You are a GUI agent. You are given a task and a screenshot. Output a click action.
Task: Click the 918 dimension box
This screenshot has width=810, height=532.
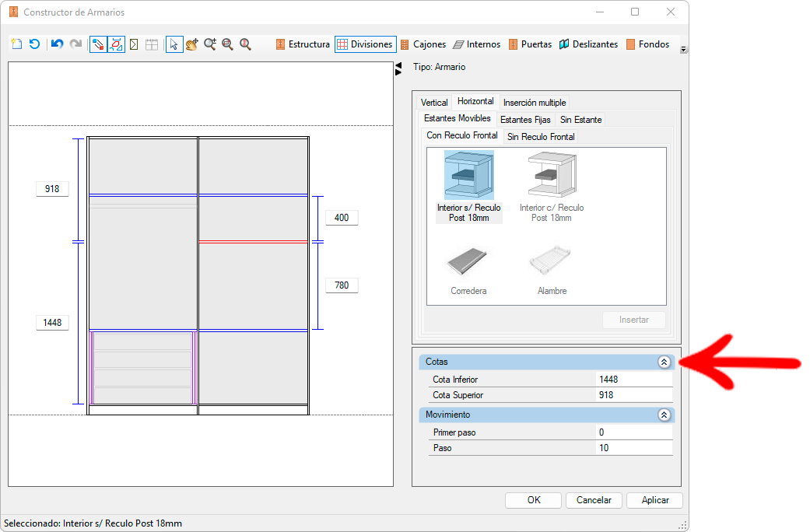(52, 189)
